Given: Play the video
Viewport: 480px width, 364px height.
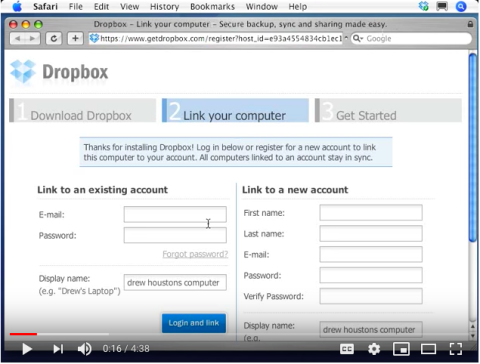Looking at the screenshot, I should click(x=27, y=349).
